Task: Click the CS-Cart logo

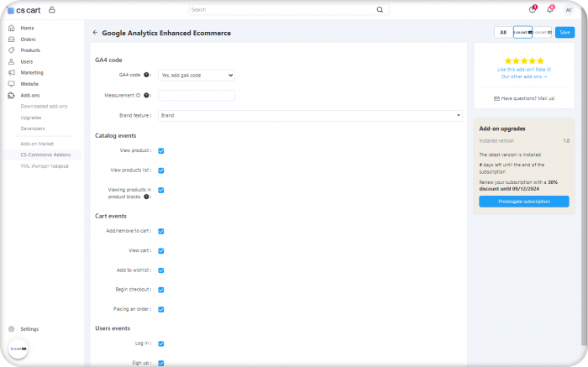Action: coord(24,10)
